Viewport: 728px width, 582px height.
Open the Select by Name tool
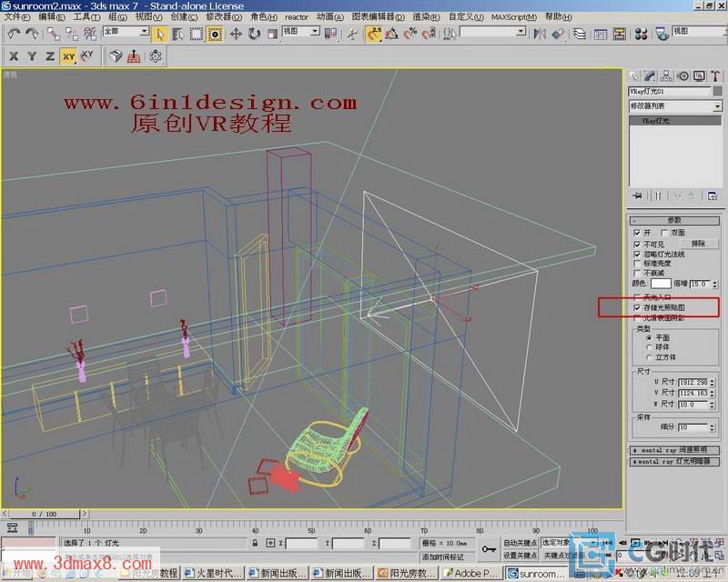coord(177,35)
